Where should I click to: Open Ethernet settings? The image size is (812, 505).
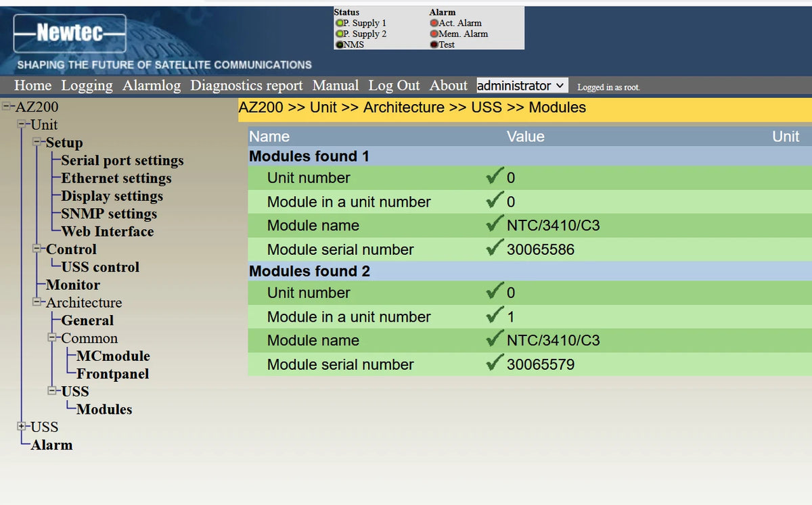[x=116, y=178]
